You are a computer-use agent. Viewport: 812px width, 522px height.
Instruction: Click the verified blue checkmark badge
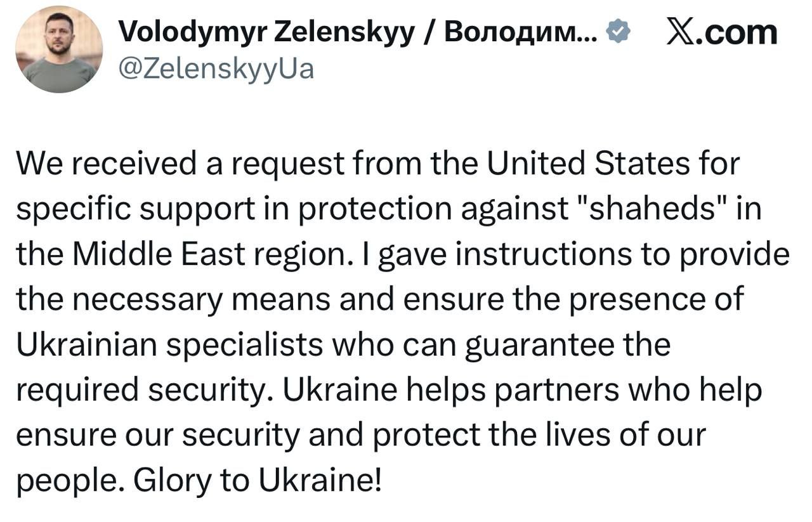617,32
